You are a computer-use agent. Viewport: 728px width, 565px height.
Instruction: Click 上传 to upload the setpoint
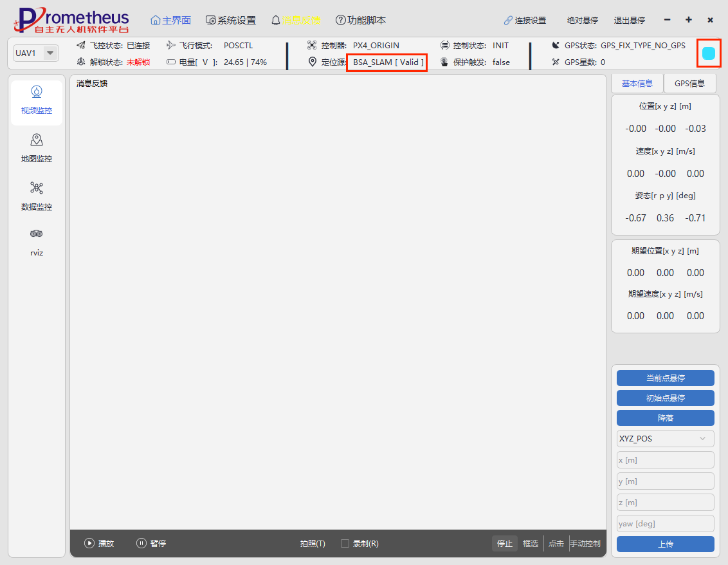pos(665,544)
